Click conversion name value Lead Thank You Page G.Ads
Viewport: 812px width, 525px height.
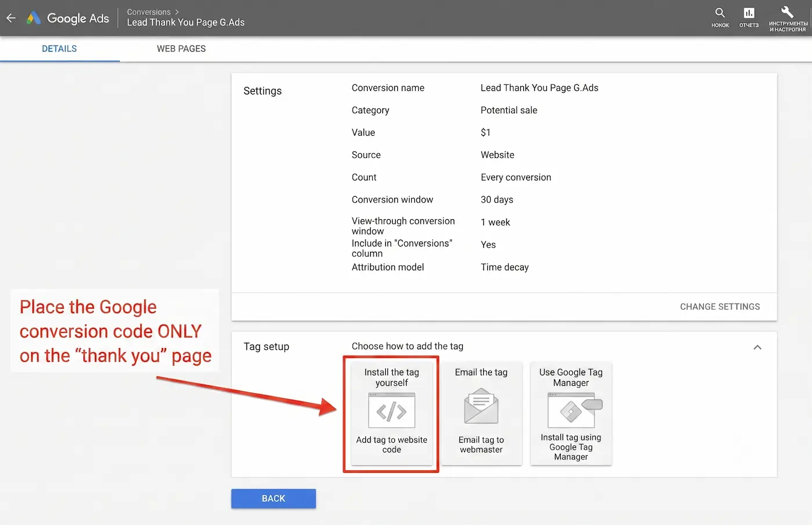click(x=539, y=88)
